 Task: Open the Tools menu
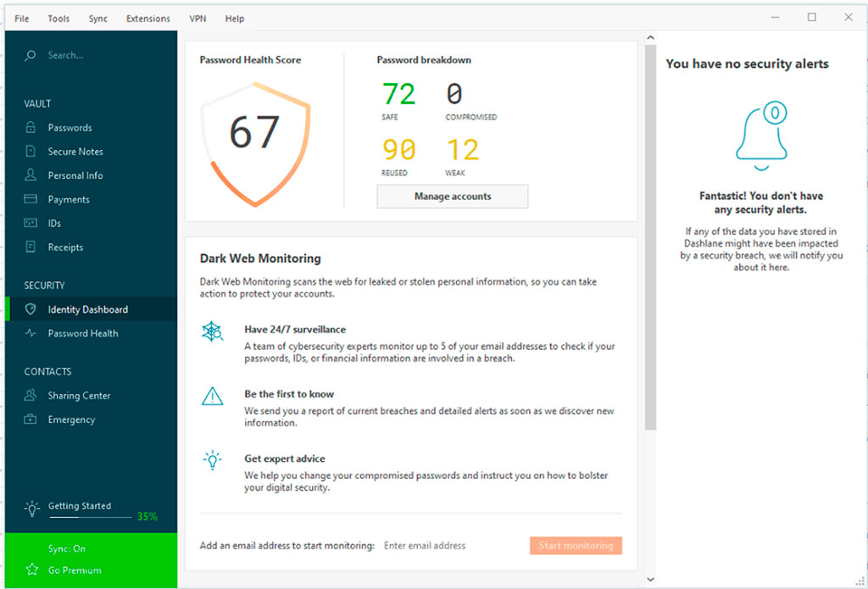(58, 19)
